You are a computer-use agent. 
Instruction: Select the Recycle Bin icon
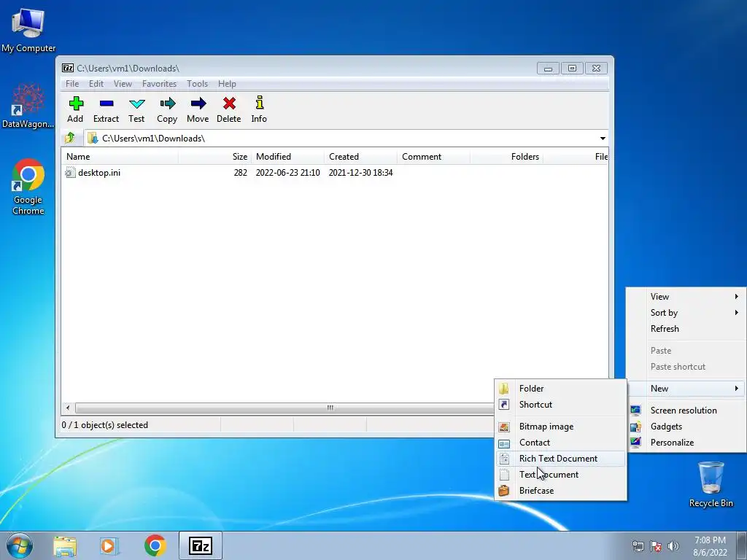[x=711, y=484]
